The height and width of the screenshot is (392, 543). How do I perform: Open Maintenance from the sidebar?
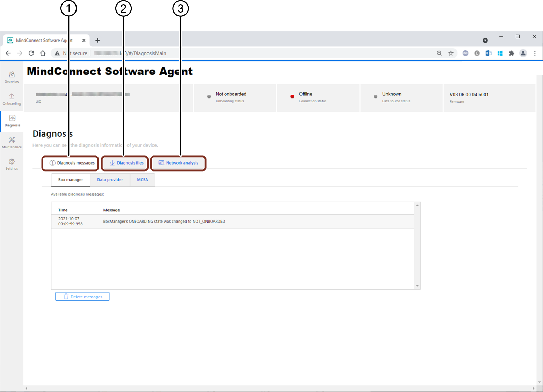[x=12, y=143]
